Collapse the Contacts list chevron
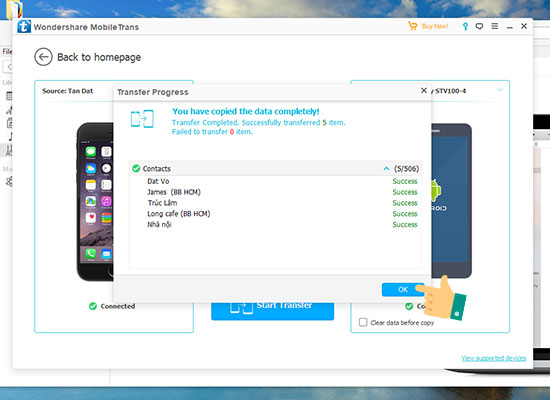 coord(386,169)
